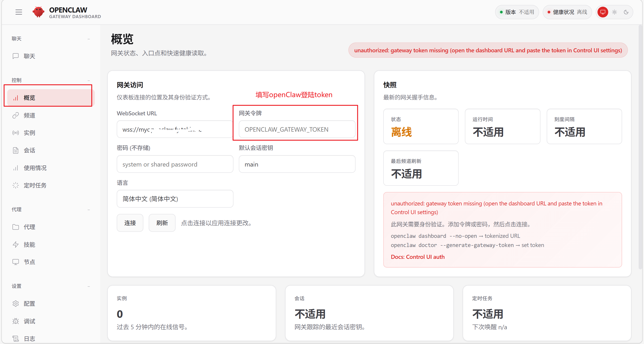Open the Docs: Control UI auth link

417,257
